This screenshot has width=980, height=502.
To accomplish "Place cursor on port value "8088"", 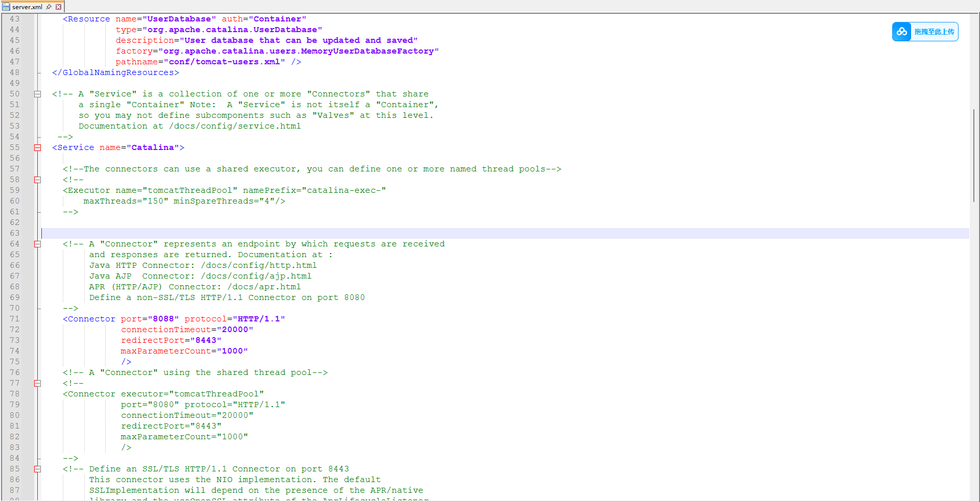I will tap(163, 319).
